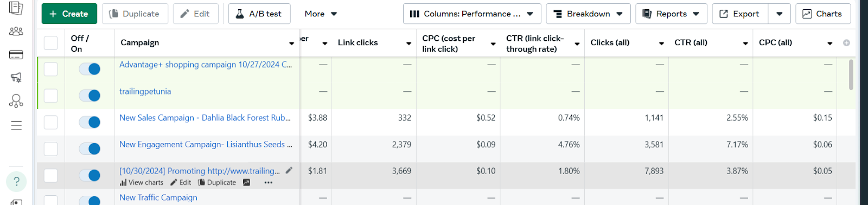The width and height of the screenshot is (868, 205).
Task: Toggle the Dahlia Black Forest campaign switch
Action: [90, 122]
